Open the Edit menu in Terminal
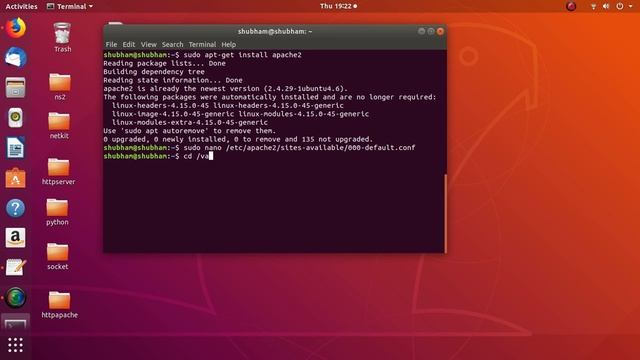The image size is (640, 360). point(129,44)
